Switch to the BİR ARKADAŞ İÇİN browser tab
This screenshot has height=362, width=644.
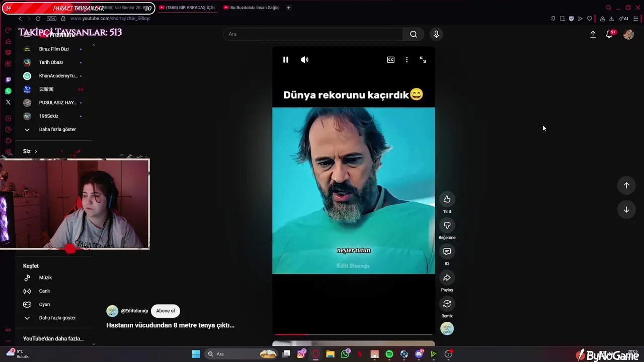[187, 8]
